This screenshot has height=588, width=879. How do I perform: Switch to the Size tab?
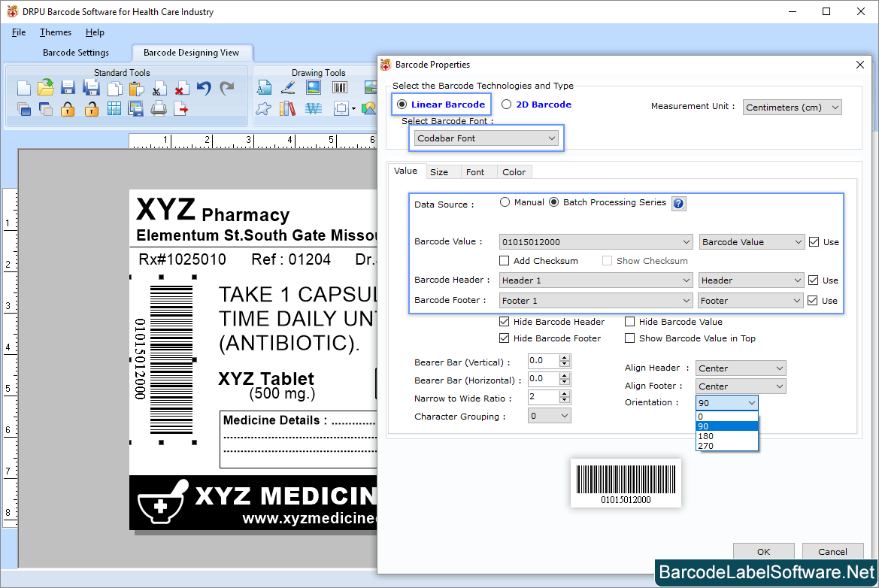point(439,172)
